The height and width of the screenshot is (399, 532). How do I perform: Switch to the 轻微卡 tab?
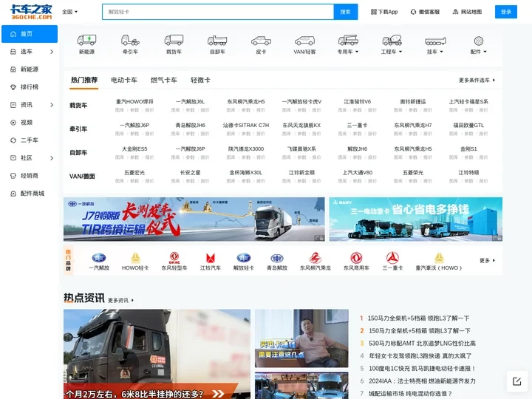[200, 80]
